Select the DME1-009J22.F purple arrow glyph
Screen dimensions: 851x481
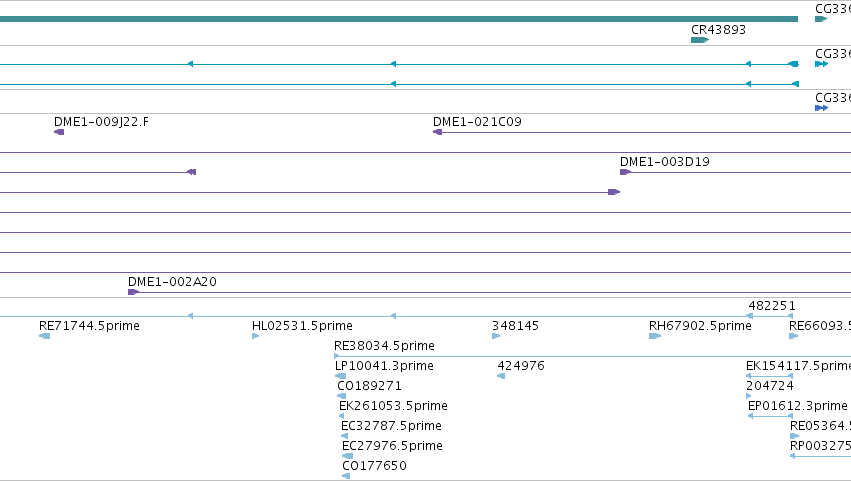click(x=59, y=132)
